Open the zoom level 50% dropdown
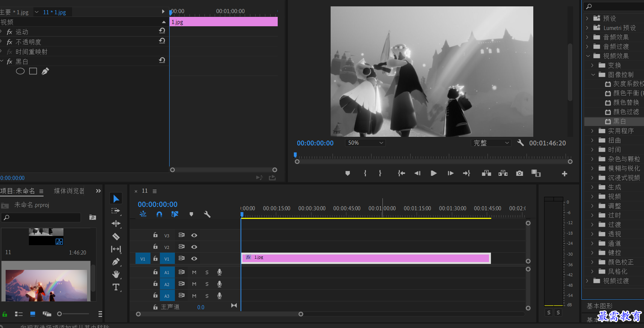This screenshot has height=328, width=644. 365,143
